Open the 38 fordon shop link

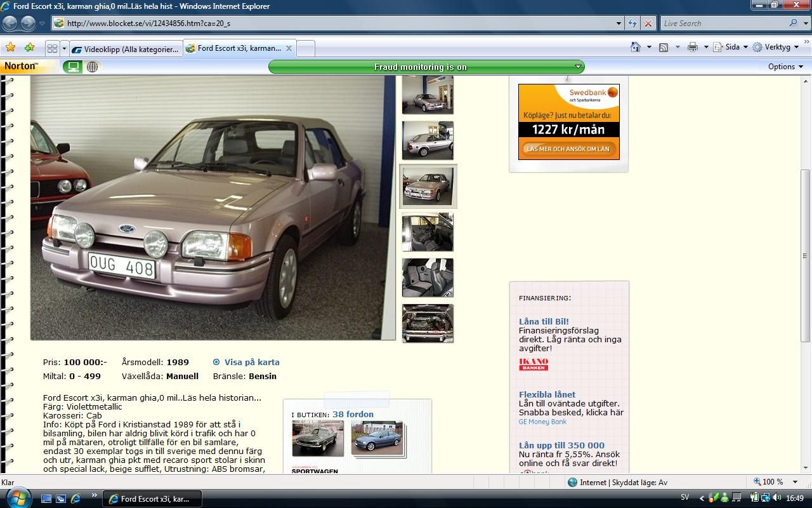(353, 414)
